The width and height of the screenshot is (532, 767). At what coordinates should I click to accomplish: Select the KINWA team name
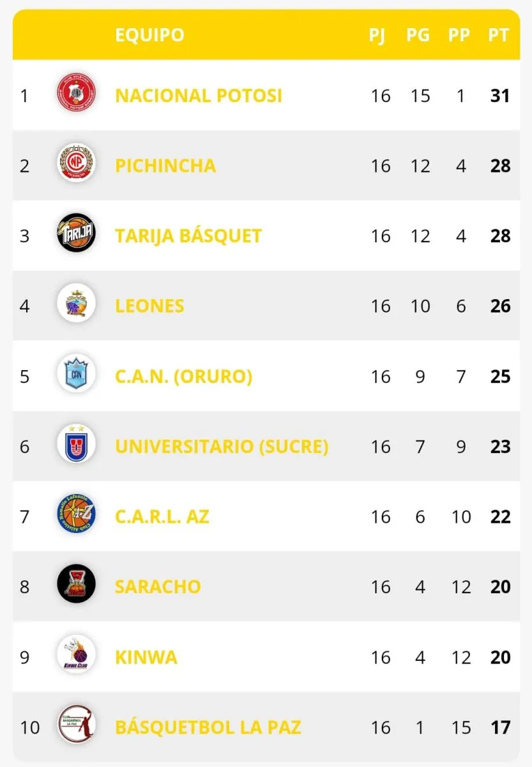pos(146,657)
